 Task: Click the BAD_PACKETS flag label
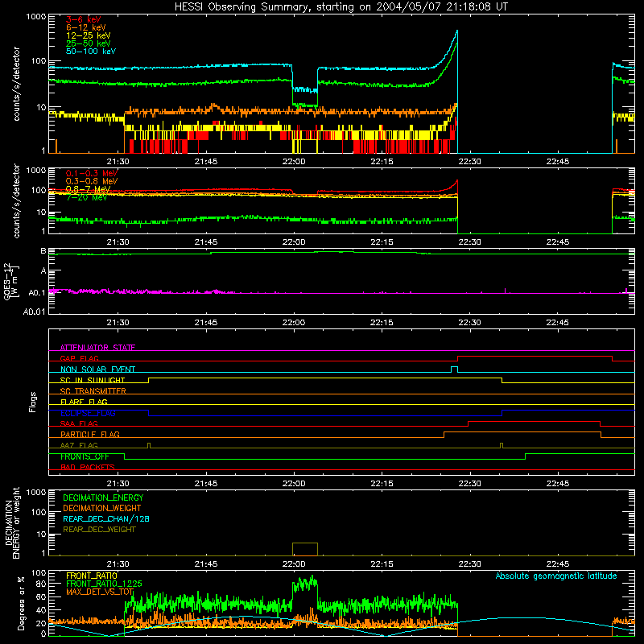tap(88, 467)
